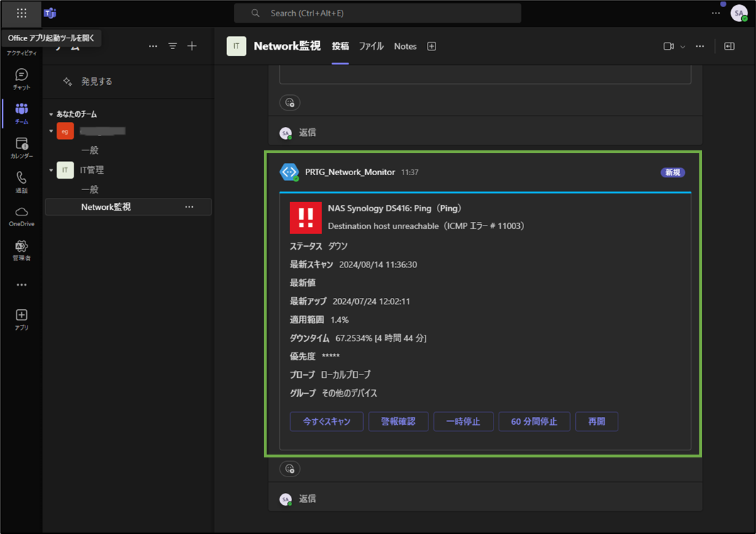The image size is (756, 534).
Task: Click the 最新アップ 2024/07/24 12:02:11 line
Action: click(350, 301)
